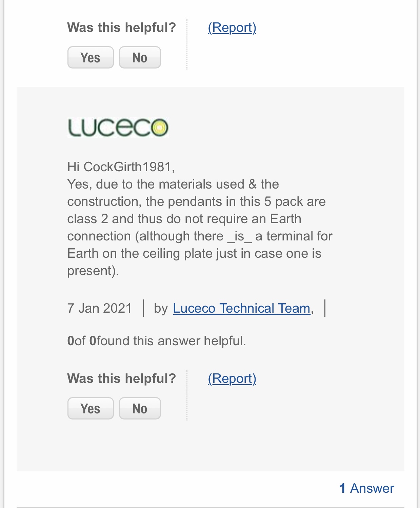This screenshot has width=420, height=508.
Task: Click the word 'present).' ending the answer
Action: 93,271
